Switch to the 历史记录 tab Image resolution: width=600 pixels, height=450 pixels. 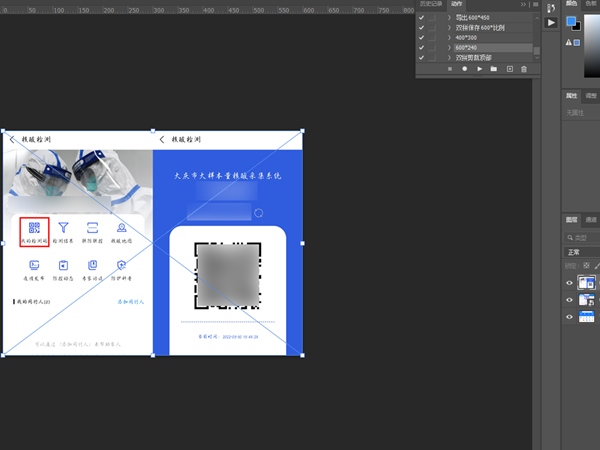pos(431,4)
